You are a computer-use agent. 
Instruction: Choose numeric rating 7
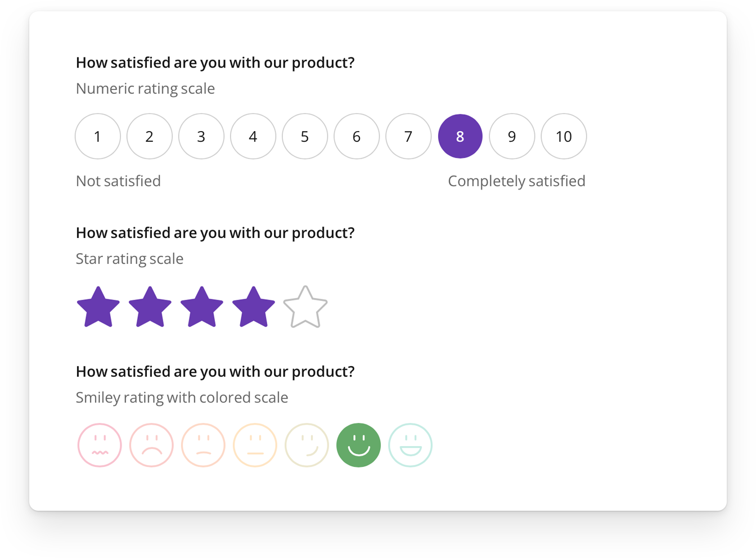pos(408,136)
